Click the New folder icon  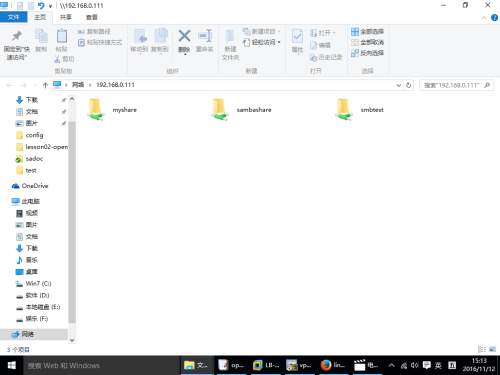pos(230,37)
